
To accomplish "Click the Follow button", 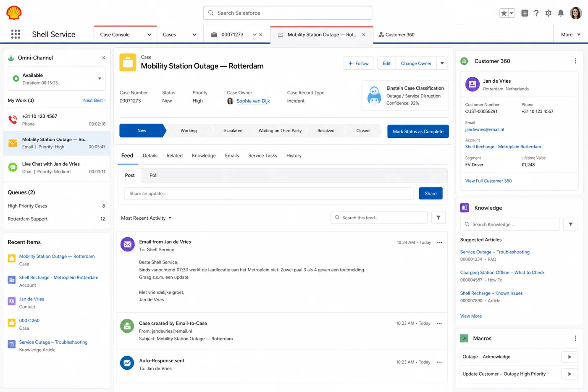I will click(358, 63).
